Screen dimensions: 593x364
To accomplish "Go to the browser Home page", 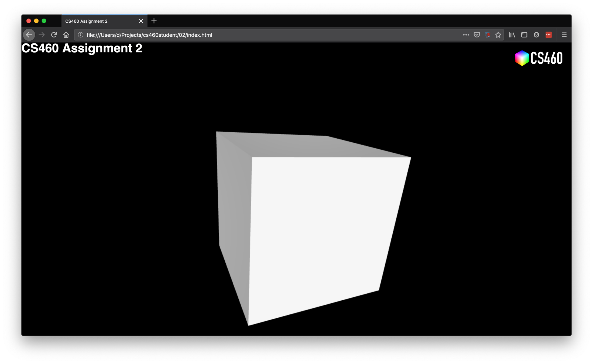I will click(66, 35).
